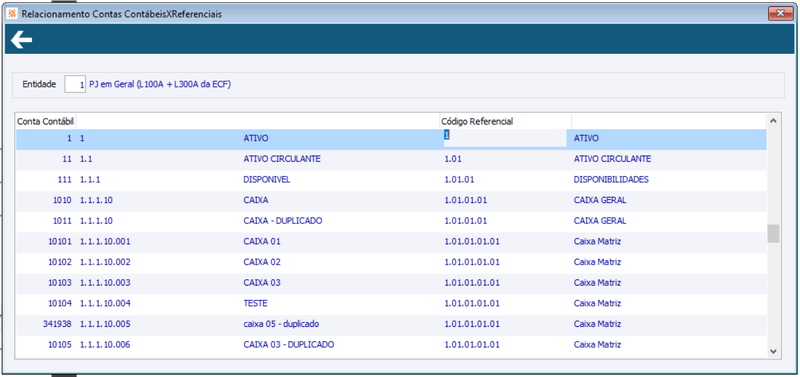Select the 'caixa 05 - duplicado' row
This screenshot has height=377, width=800.
pyautogui.click(x=391, y=324)
